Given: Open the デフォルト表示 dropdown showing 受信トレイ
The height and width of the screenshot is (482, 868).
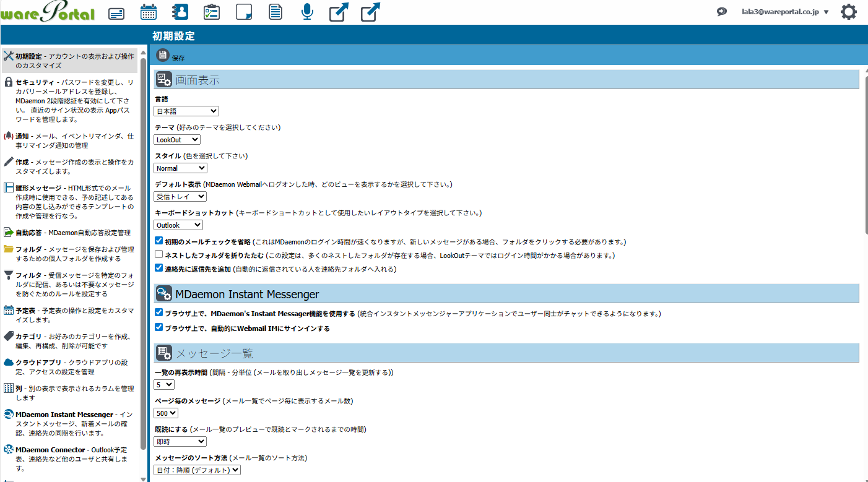Looking at the screenshot, I should 180,196.
